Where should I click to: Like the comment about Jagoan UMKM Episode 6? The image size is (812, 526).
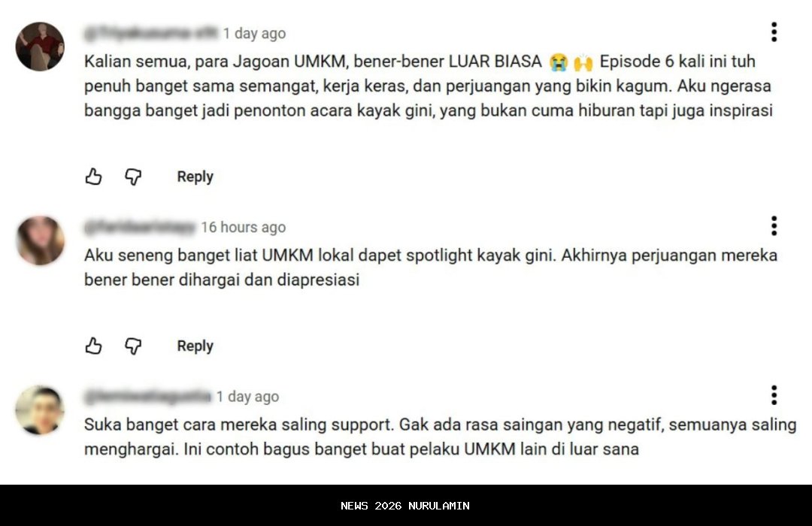pos(94,177)
